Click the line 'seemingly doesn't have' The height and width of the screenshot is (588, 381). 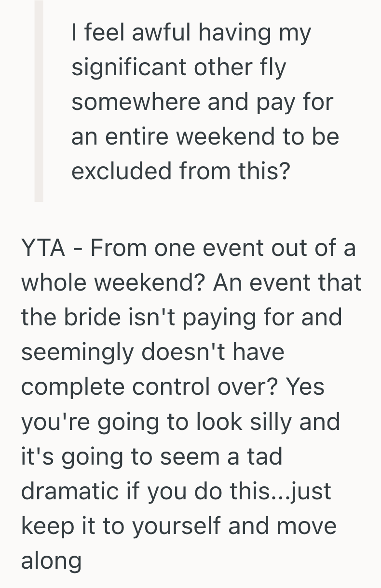153,352
